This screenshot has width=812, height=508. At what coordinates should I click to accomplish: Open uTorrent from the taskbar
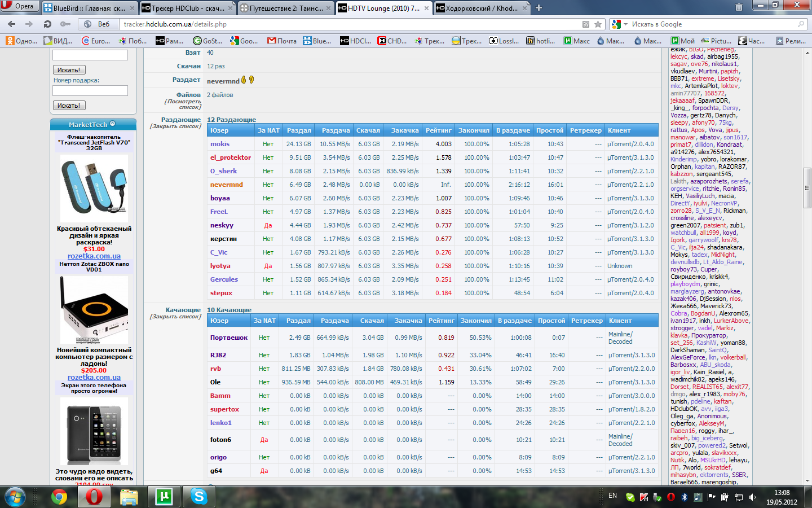click(x=164, y=497)
